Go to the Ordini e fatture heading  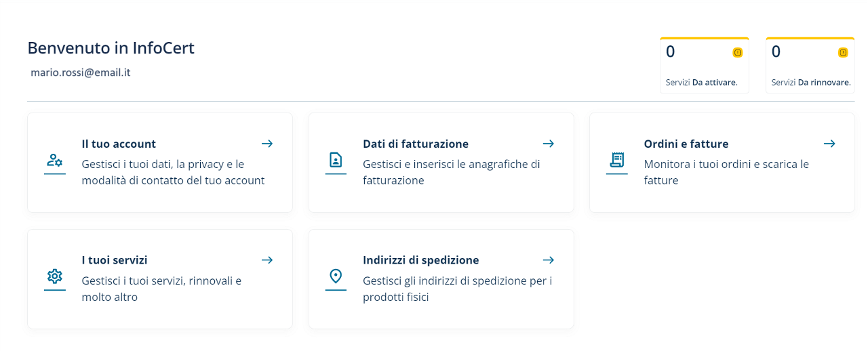[x=686, y=144]
